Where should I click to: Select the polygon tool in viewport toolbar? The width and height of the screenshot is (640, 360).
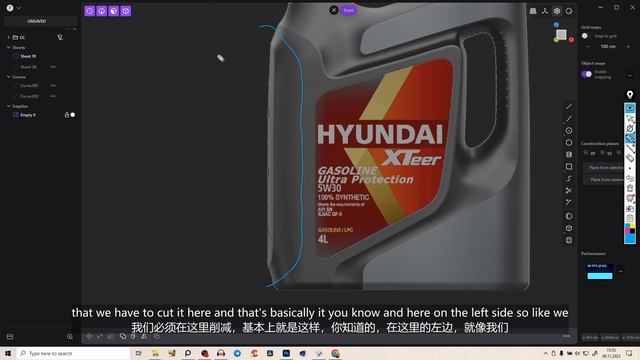click(569, 143)
